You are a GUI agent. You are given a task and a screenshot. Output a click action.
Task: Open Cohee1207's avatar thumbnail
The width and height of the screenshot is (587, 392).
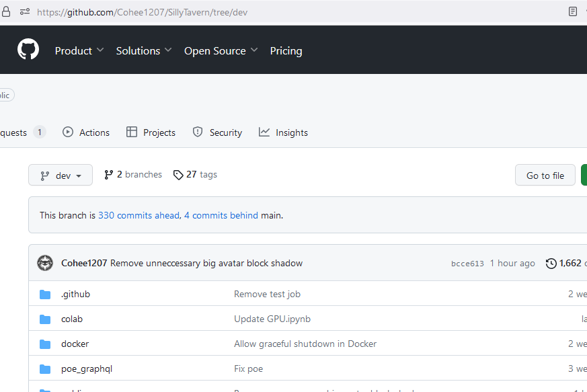(x=45, y=263)
